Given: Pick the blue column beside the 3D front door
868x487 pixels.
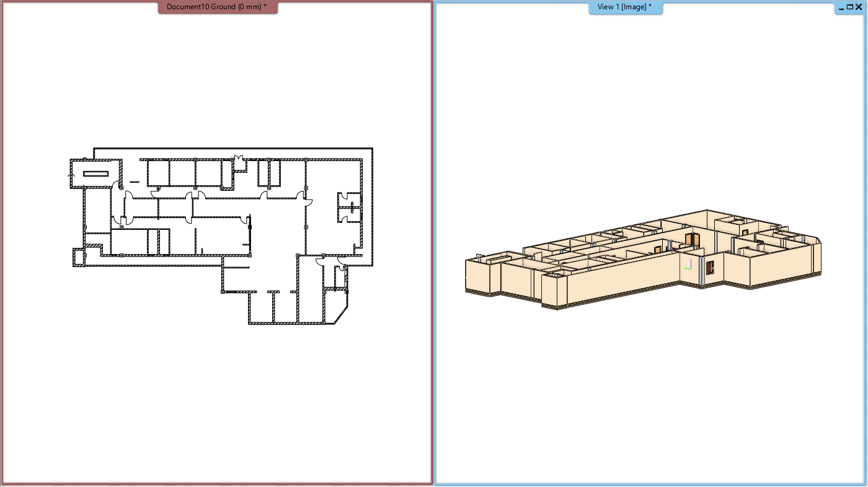Looking at the screenshot, I should (701, 275).
